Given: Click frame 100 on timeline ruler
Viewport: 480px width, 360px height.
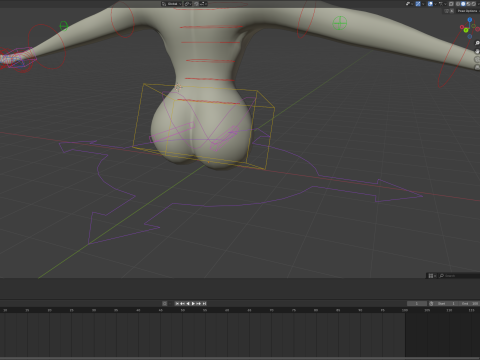Looking at the screenshot, I should click(405, 310).
